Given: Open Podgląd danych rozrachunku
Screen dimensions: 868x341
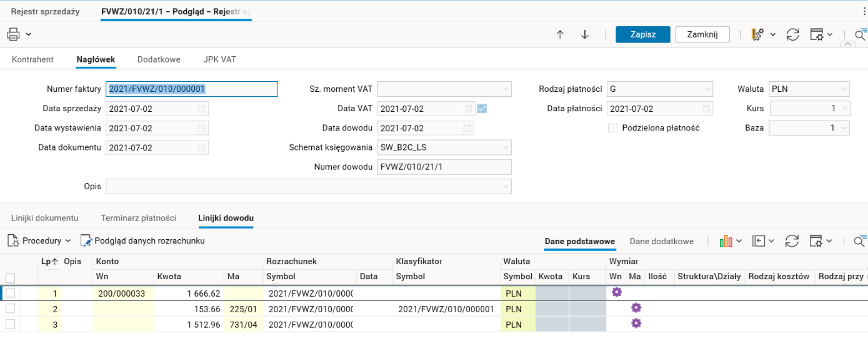Looking at the screenshot, I should coord(142,241).
